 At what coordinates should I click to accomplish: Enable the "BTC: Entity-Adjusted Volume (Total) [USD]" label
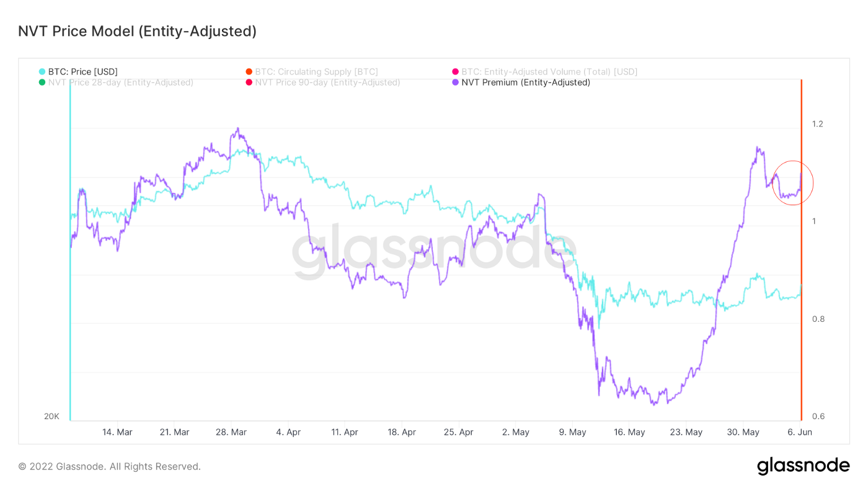click(x=549, y=72)
